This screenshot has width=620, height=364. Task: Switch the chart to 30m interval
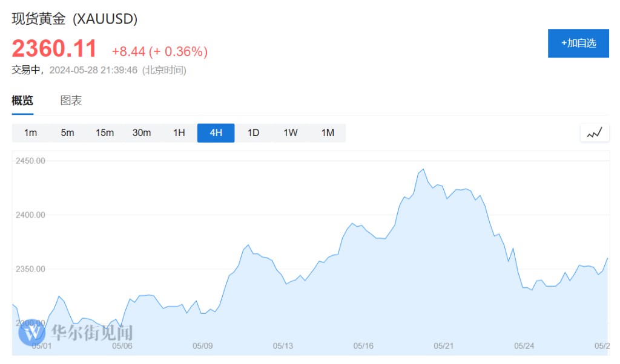coord(142,133)
